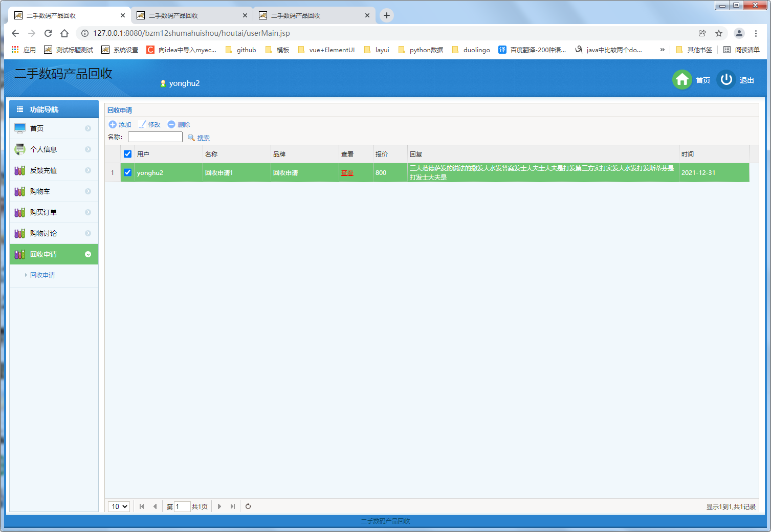Image resolution: width=771 pixels, height=532 pixels.
Task: Click the red 查看 link in row
Action: 347,173
